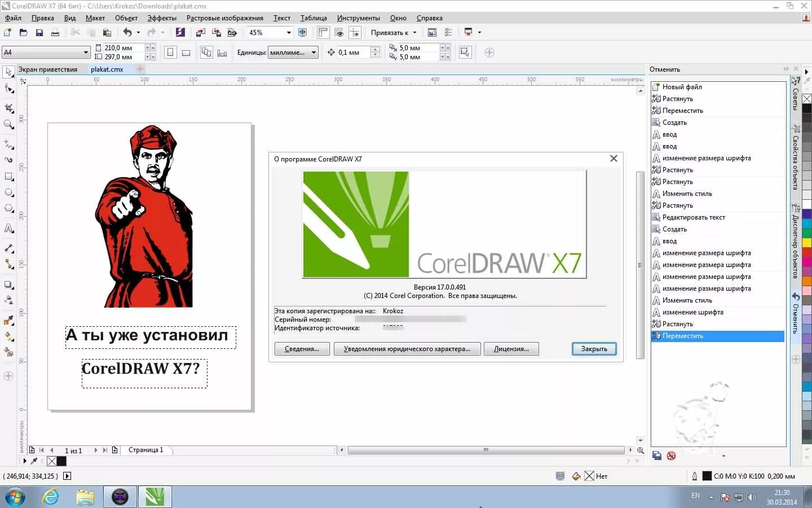Open the Привязать к dropdown
Viewport: 812px width, 508px height.
394,32
